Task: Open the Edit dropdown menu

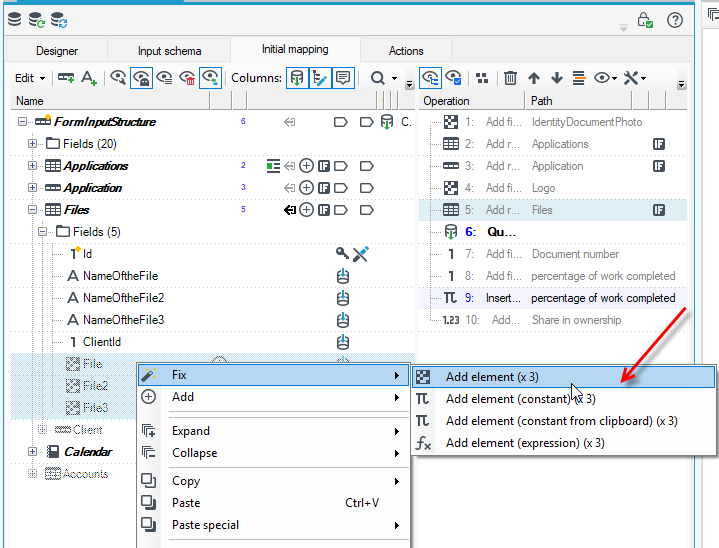Action: (30, 78)
